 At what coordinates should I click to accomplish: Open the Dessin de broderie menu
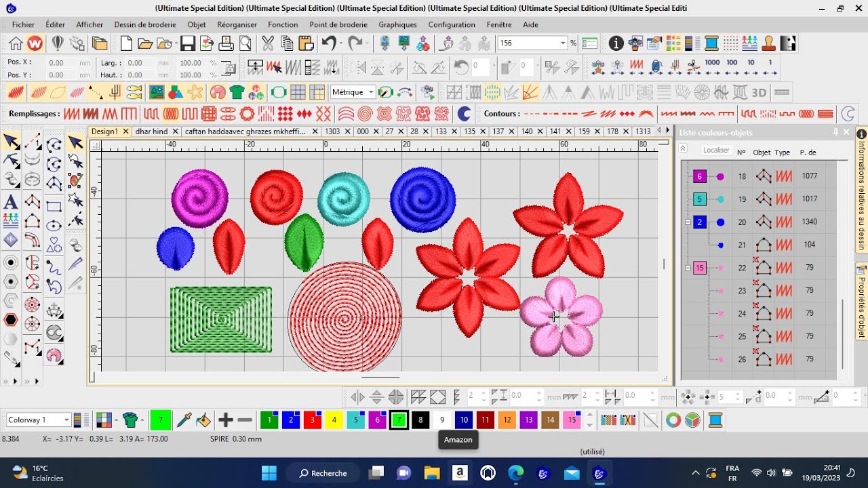point(145,24)
